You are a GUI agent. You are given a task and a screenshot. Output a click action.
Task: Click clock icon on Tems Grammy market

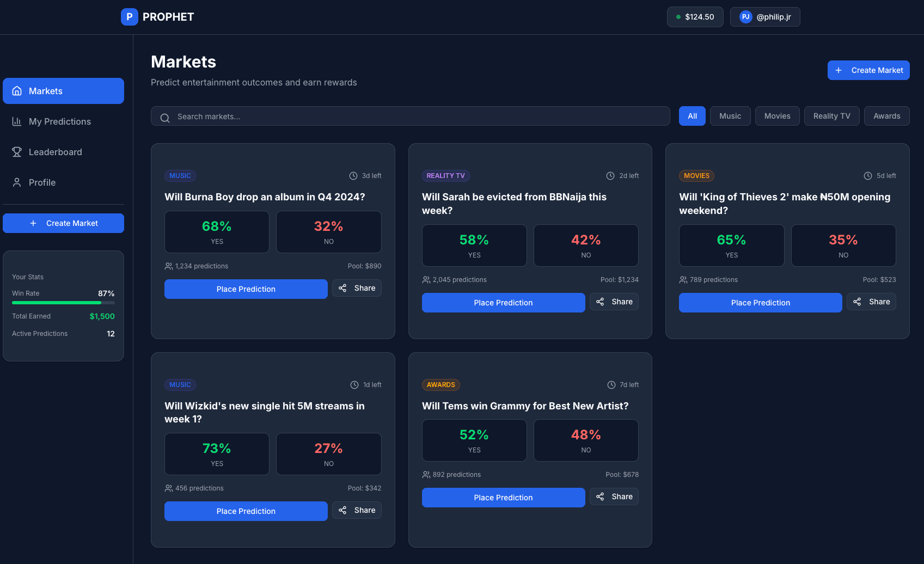pos(611,385)
